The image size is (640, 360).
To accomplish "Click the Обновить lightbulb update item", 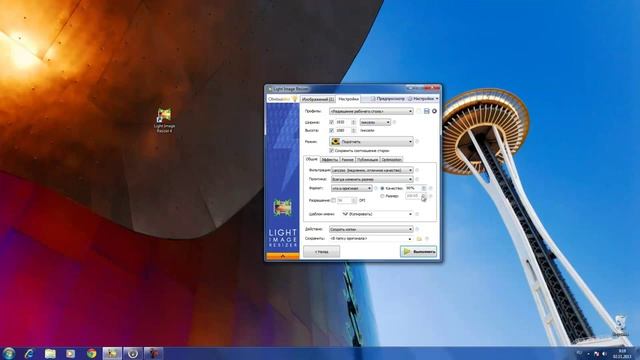I will pos(282,99).
